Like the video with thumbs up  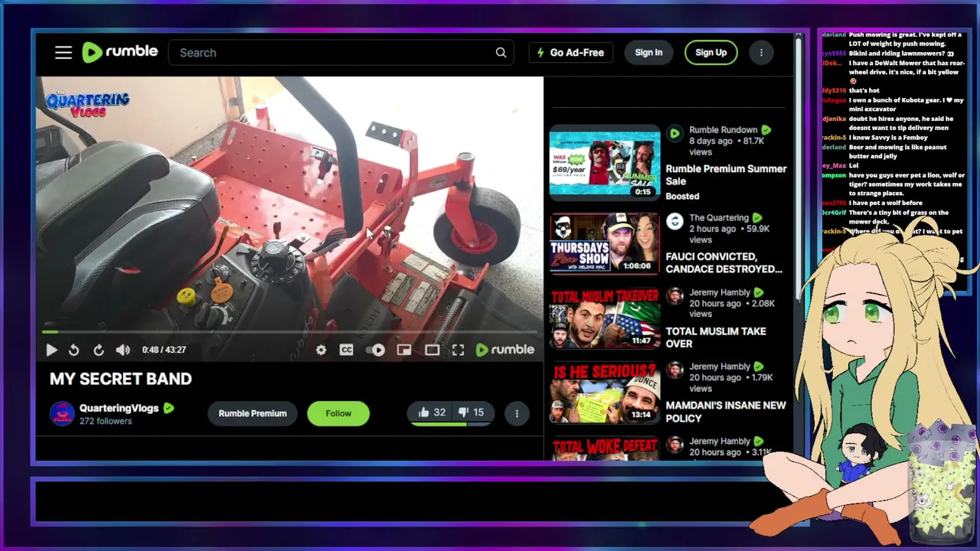(x=432, y=412)
